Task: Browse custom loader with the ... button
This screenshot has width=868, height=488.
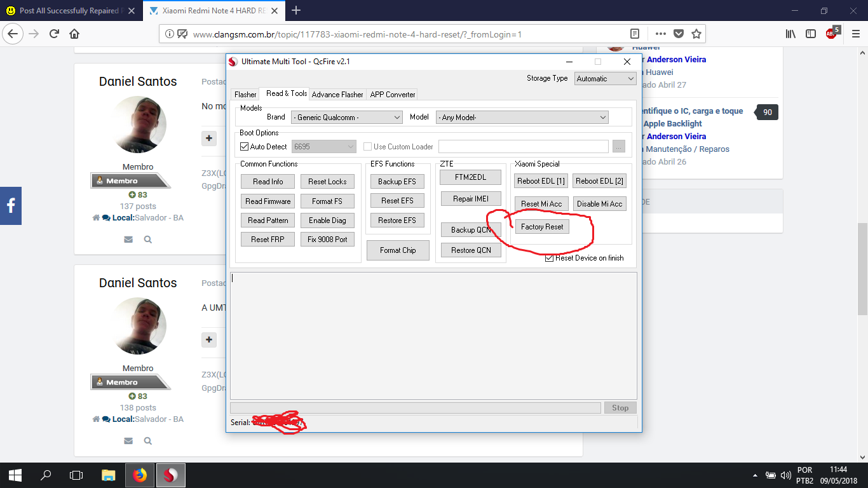Action: click(x=619, y=147)
